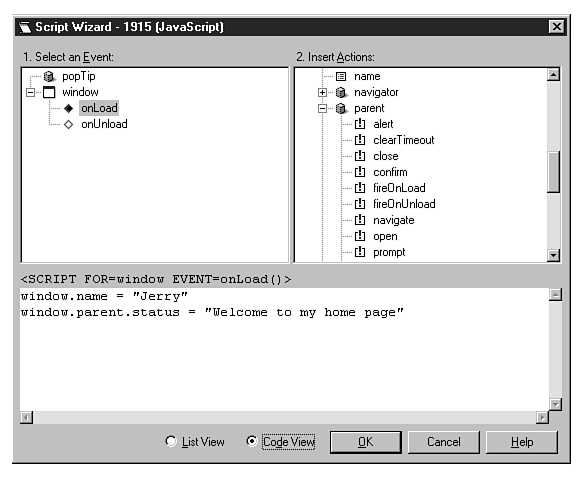Open Help for the Script Wizard
Screen dimensions: 585x477
click(x=522, y=442)
